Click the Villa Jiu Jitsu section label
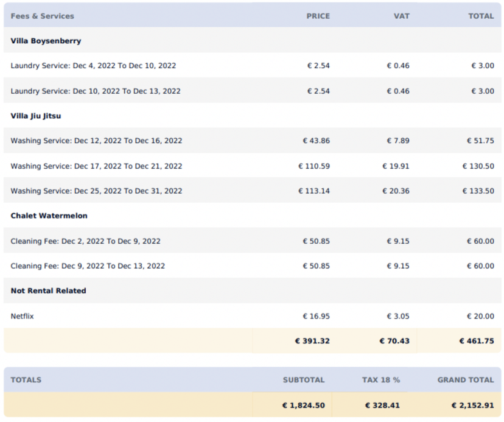The width and height of the screenshot is (504, 422). tap(35, 116)
